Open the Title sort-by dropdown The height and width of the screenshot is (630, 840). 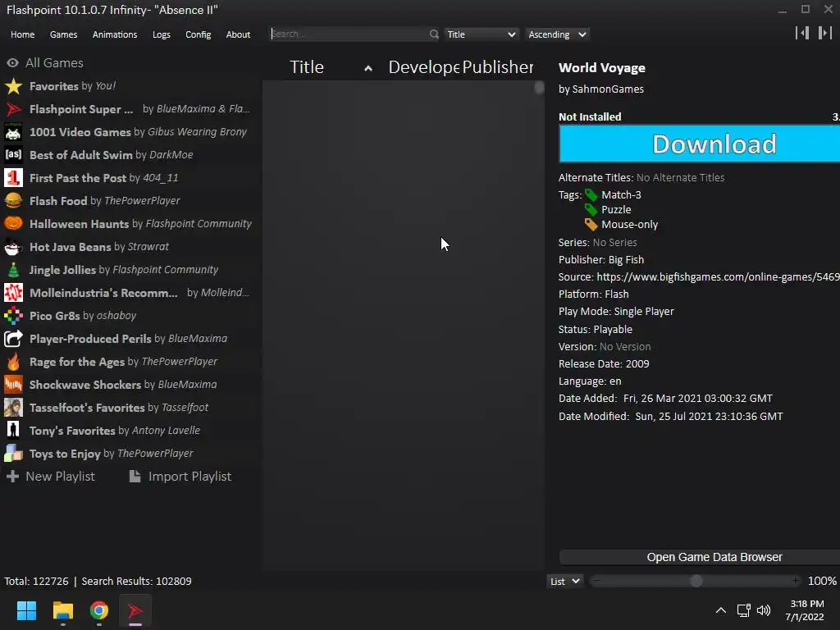[481, 34]
